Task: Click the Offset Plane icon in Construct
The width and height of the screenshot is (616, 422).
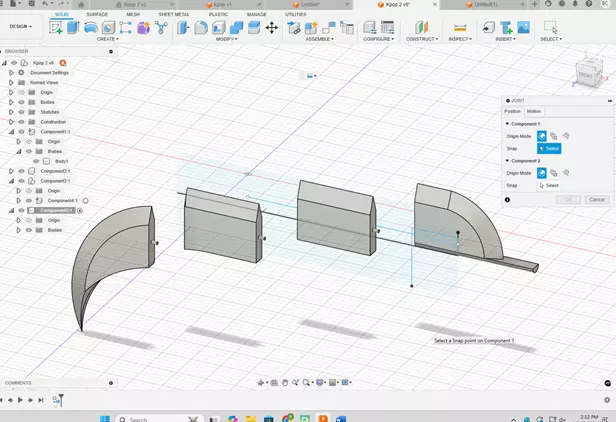Action: pos(422,28)
